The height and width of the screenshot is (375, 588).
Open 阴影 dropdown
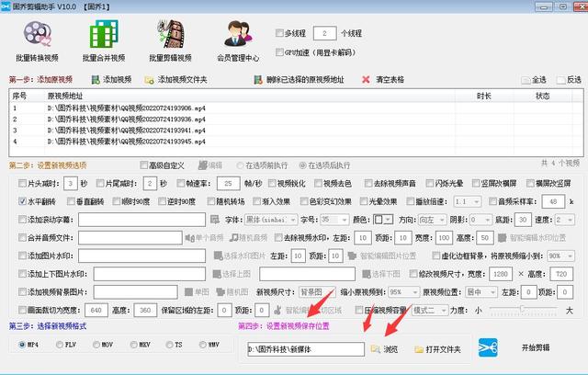click(481, 220)
